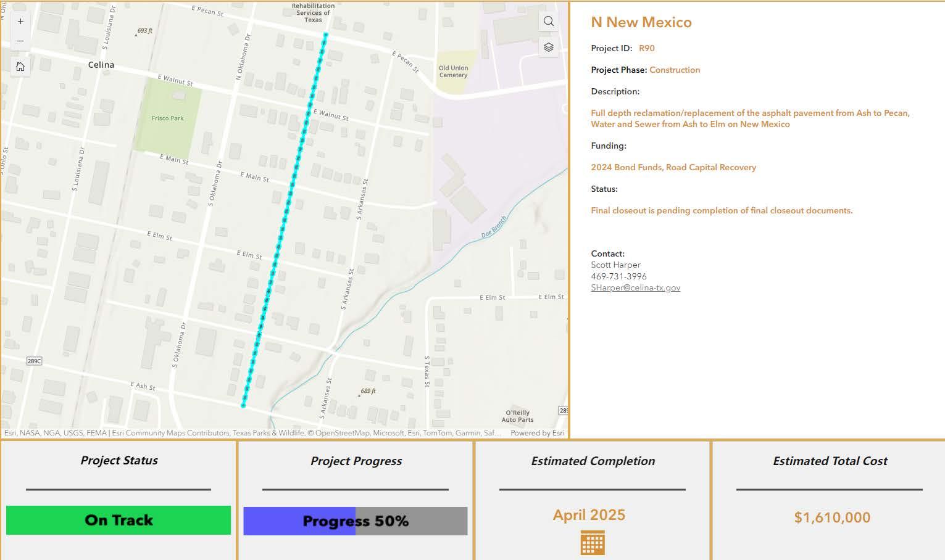Image resolution: width=945 pixels, height=560 pixels.
Task: Click the Old Union Cemetery map label
Action: tap(453, 72)
